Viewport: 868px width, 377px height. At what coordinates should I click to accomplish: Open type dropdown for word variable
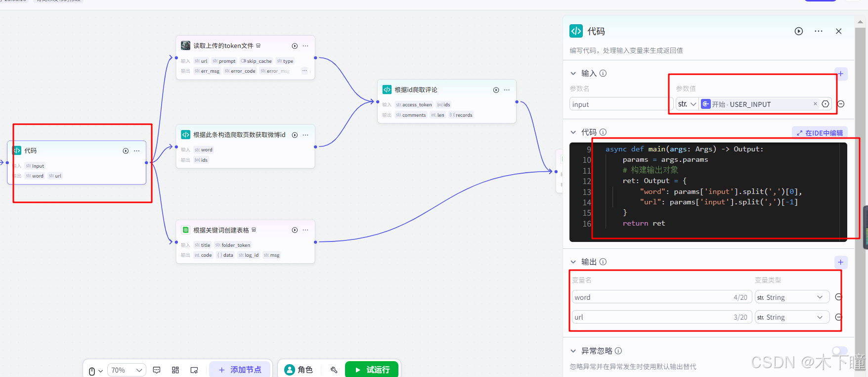tap(792, 297)
